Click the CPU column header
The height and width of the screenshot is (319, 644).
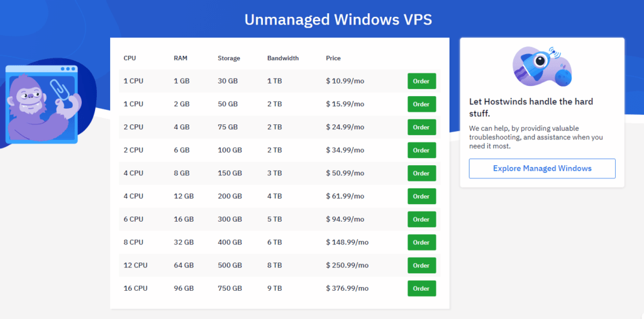[x=130, y=58]
